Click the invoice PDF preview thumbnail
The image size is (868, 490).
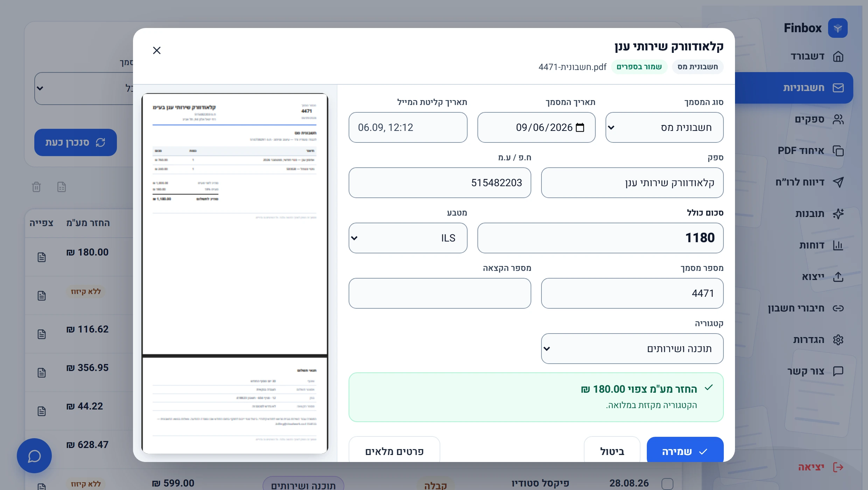(234, 273)
